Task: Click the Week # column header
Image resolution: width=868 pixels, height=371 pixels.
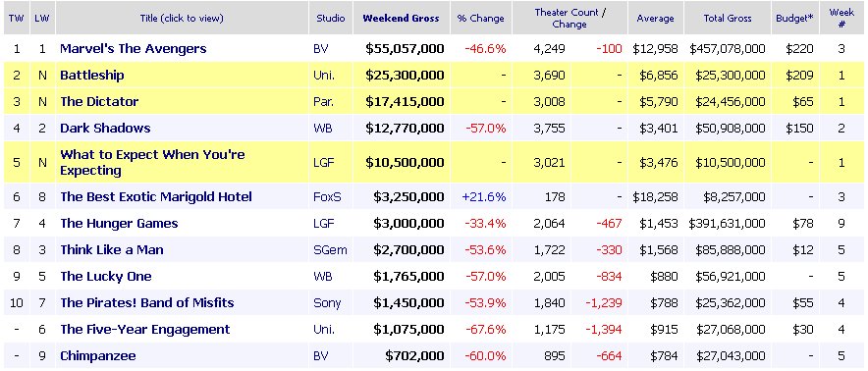Action: [x=841, y=19]
